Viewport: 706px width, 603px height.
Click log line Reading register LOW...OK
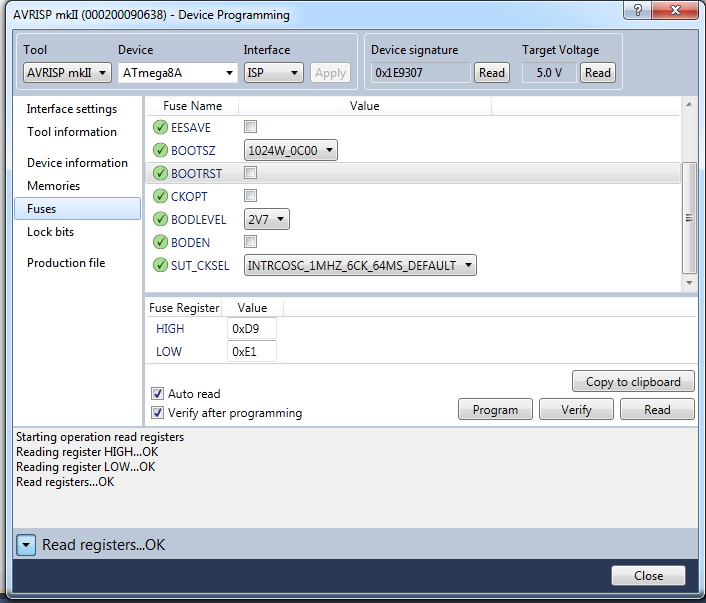coord(86,467)
